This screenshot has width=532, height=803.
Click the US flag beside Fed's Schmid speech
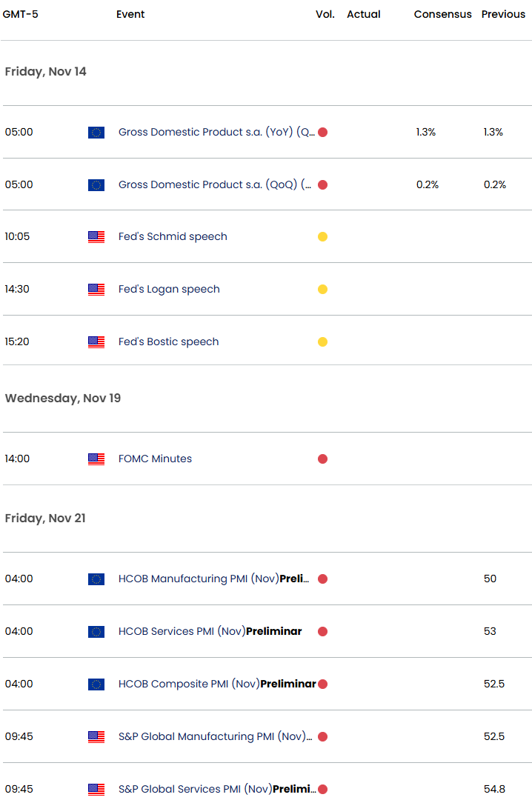96,237
